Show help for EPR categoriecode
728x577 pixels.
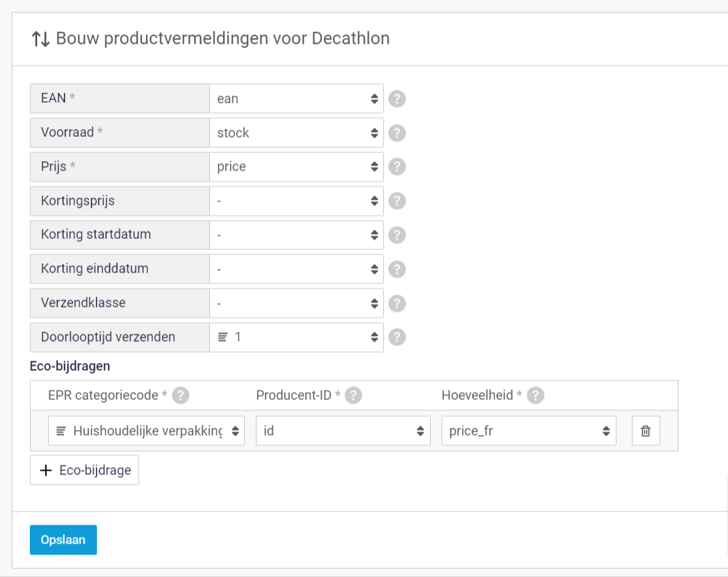pos(181,396)
